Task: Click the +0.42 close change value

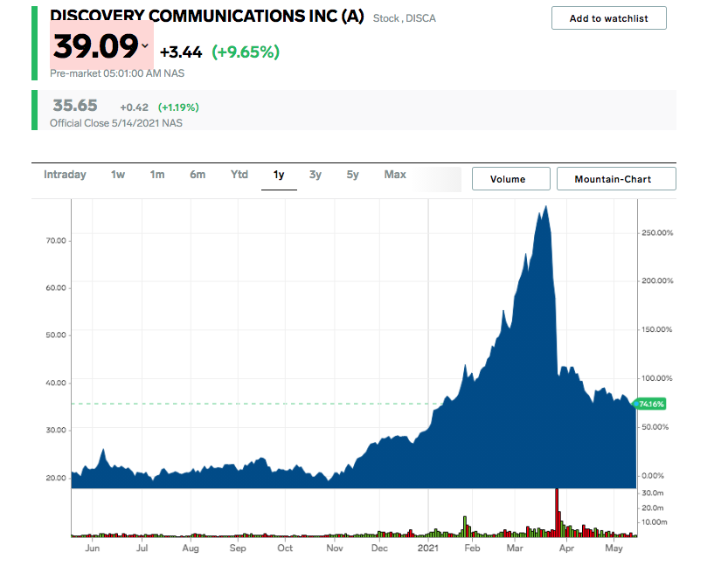Action: [135, 107]
